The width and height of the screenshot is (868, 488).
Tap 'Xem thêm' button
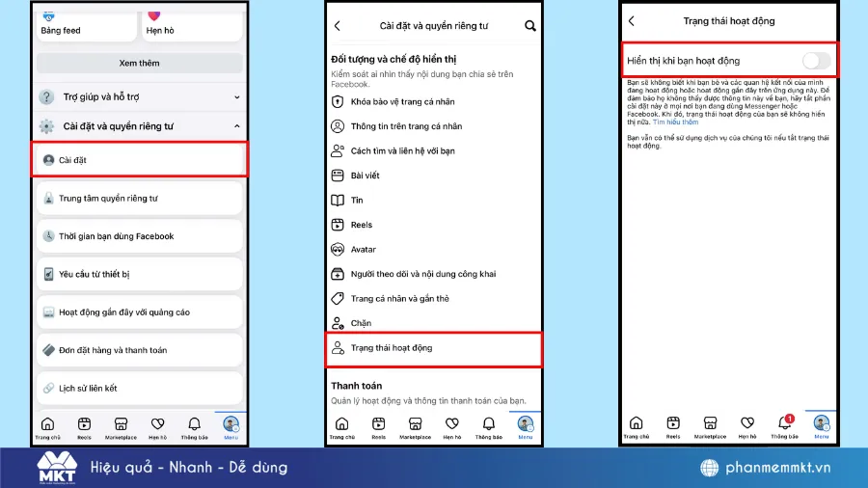[140, 63]
